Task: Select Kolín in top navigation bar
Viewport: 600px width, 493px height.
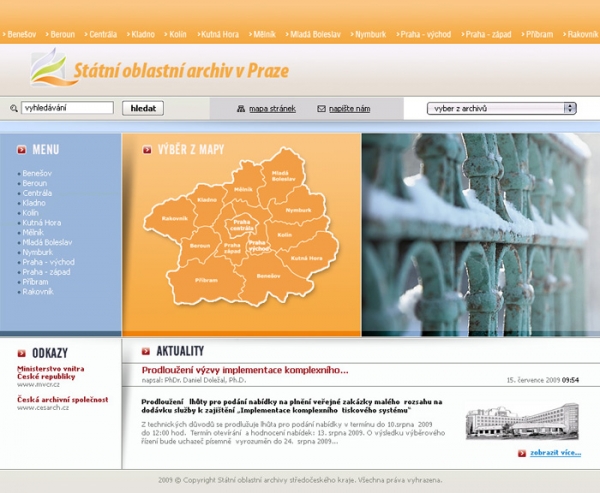Action: point(178,34)
